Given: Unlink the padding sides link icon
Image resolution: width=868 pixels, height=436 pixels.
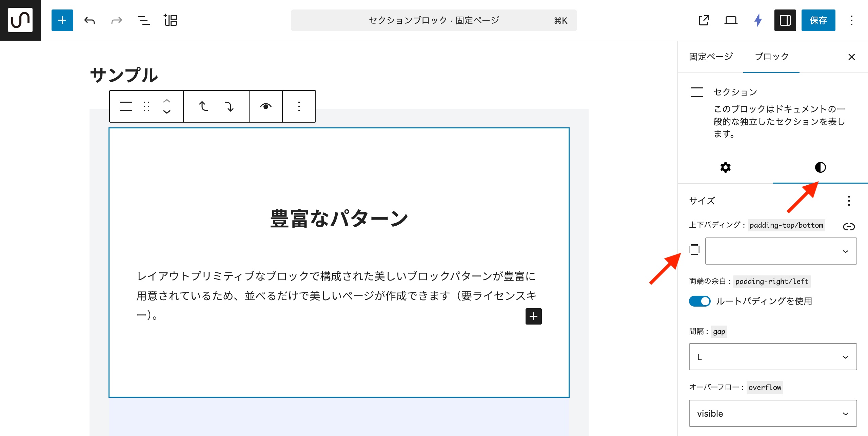Looking at the screenshot, I should point(849,227).
